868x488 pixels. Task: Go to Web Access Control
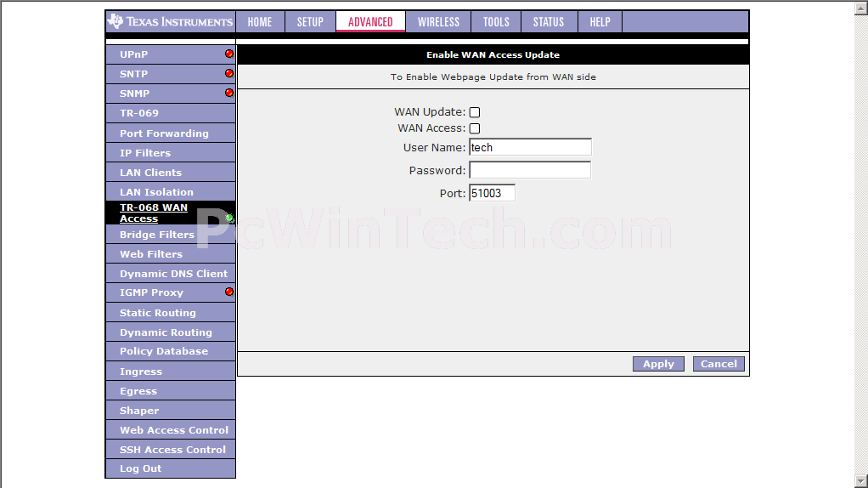pos(174,430)
